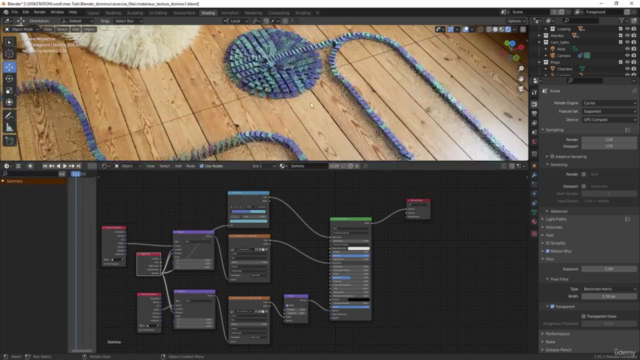Hide the Camera object with its eye icon
This screenshot has width=640, height=360.
pos(627,56)
